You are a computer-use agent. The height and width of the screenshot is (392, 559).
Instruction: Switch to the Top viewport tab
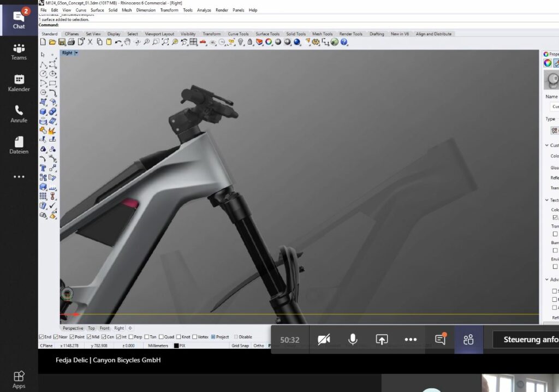tap(91, 328)
